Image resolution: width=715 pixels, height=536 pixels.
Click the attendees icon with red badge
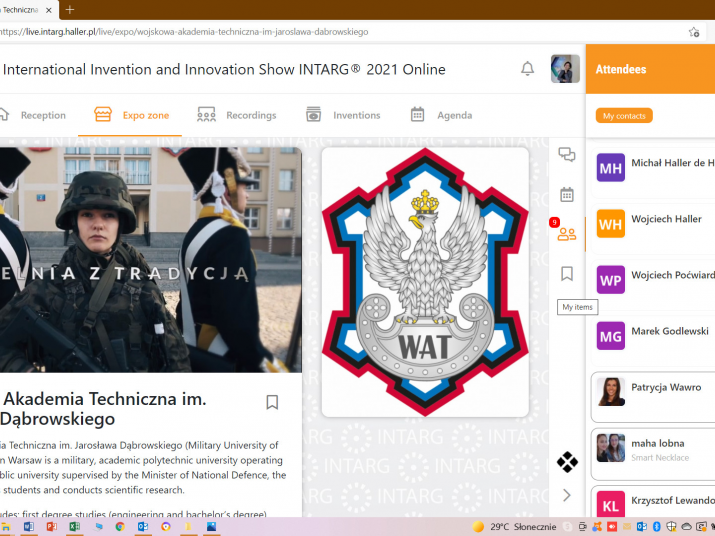[x=567, y=234]
